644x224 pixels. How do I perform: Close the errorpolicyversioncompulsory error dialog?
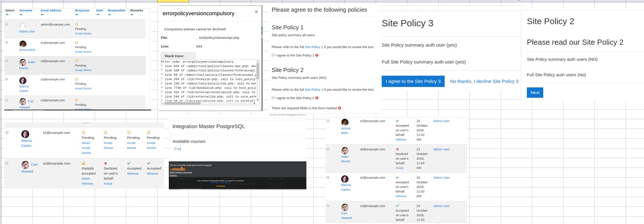[257, 12]
